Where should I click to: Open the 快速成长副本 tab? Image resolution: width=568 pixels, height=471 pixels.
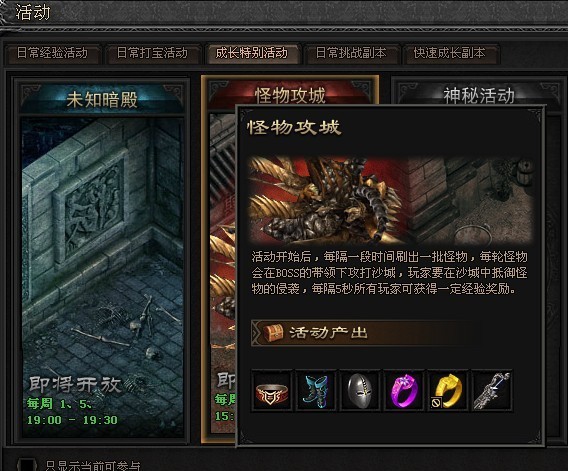450,53
